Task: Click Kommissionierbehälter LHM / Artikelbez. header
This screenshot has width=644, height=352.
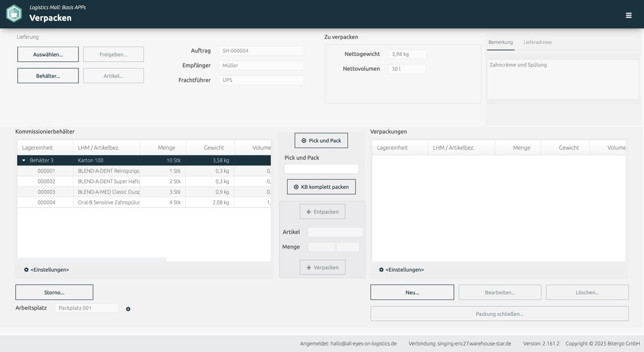Action: [106, 148]
